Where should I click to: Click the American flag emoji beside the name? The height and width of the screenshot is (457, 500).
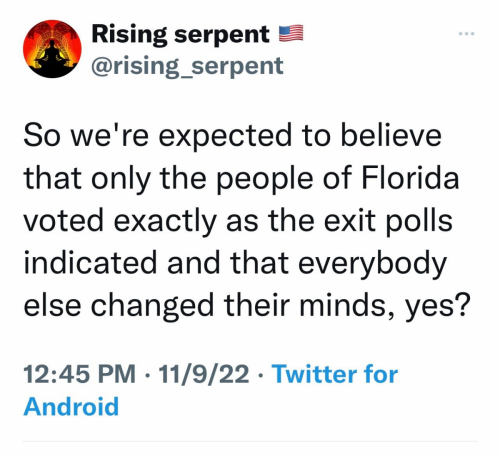click(x=291, y=33)
